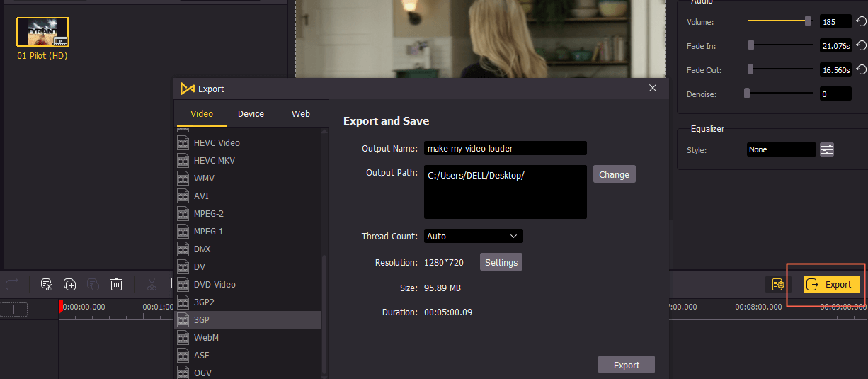
Task: Select the DivX format
Action: click(248, 249)
